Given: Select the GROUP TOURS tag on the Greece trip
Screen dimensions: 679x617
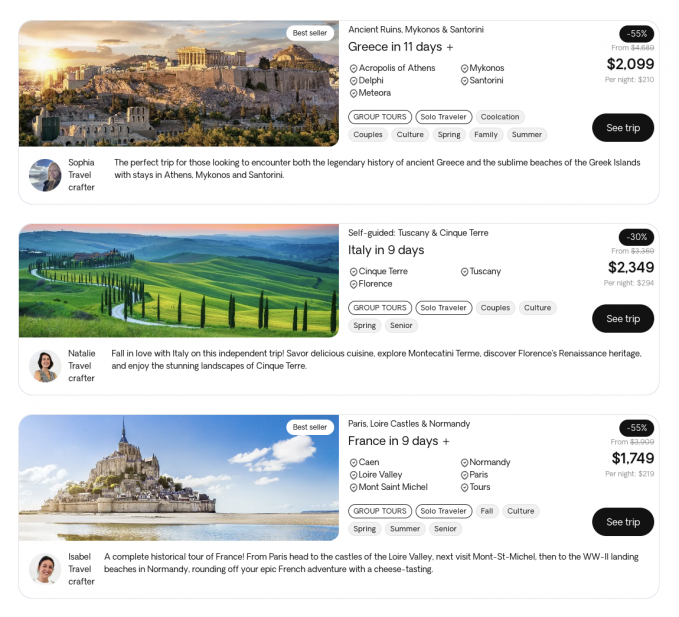Looking at the screenshot, I should [x=380, y=117].
